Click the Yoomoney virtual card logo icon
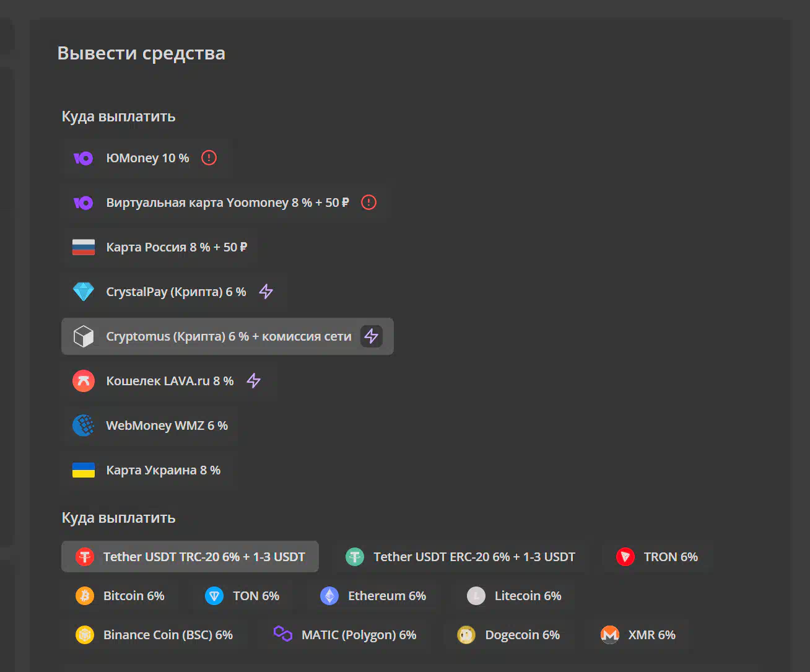The image size is (810, 672). tap(84, 203)
